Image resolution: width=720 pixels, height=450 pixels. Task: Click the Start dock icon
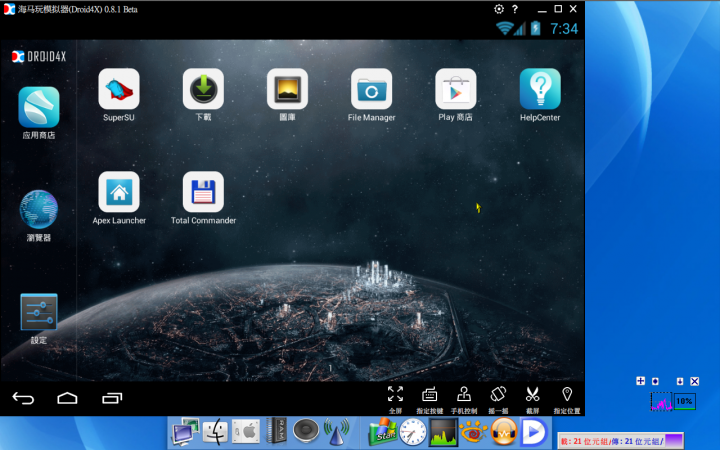[382, 432]
